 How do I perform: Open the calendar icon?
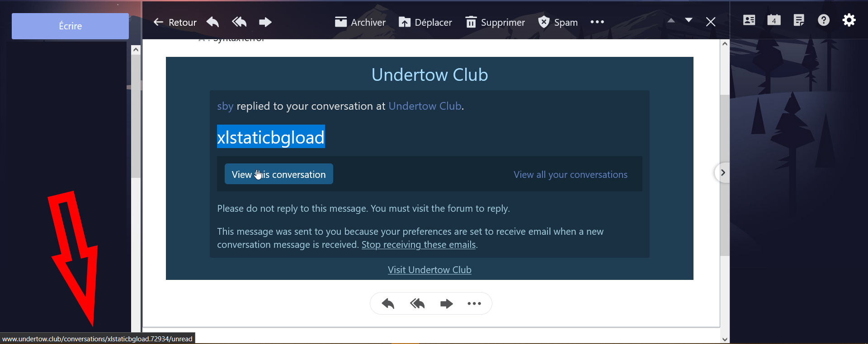coord(774,20)
